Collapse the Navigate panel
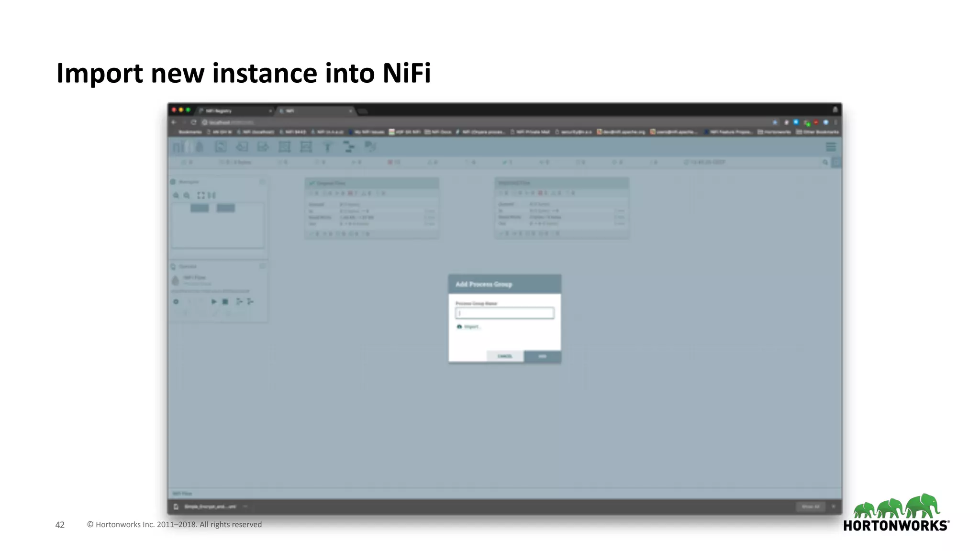980x551 pixels. click(x=262, y=182)
